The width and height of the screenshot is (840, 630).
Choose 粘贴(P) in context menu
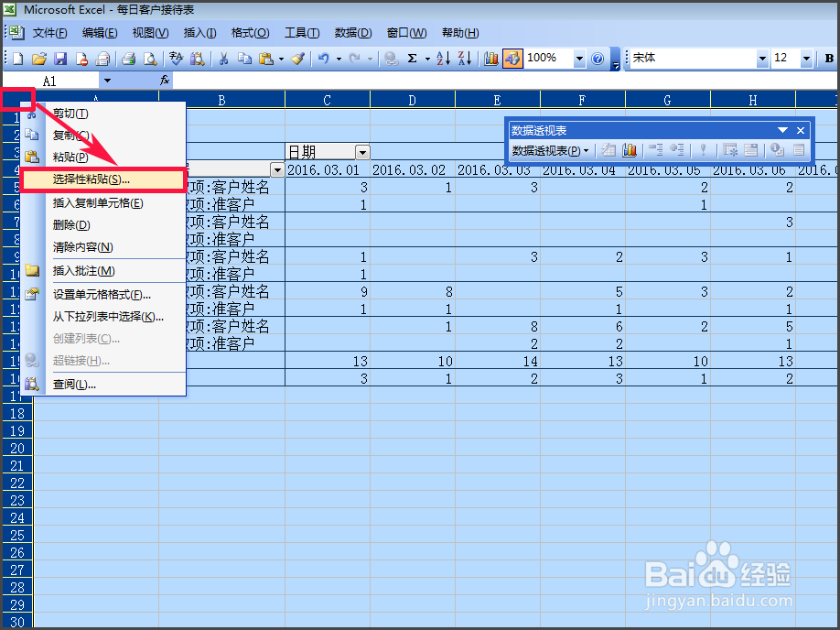coord(103,157)
